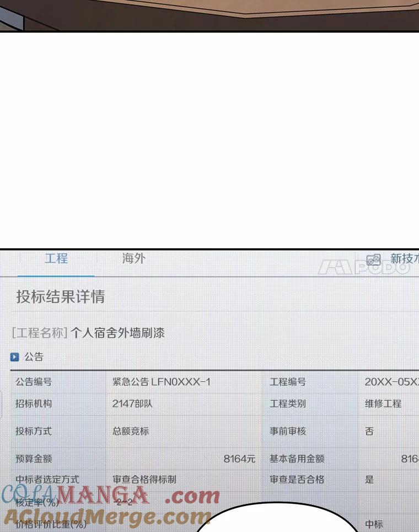This screenshot has width=419, height=532.
Task: Select the value 2147部队
Action: point(132,404)
